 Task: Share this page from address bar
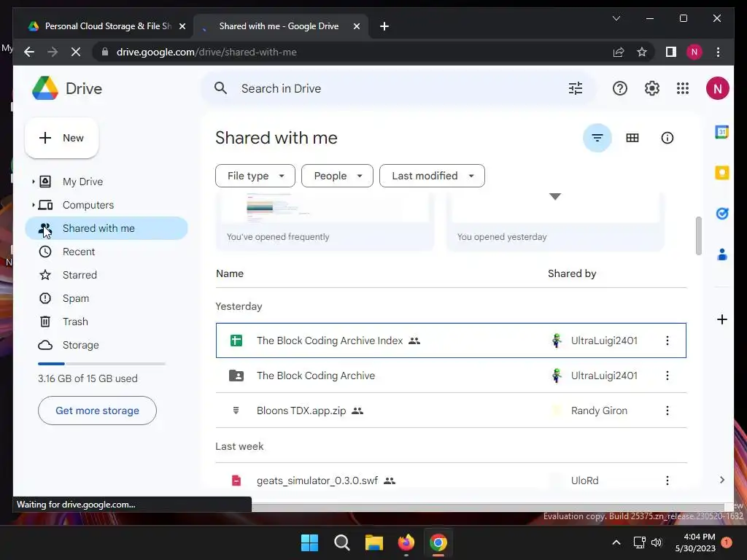click(619, 52)
